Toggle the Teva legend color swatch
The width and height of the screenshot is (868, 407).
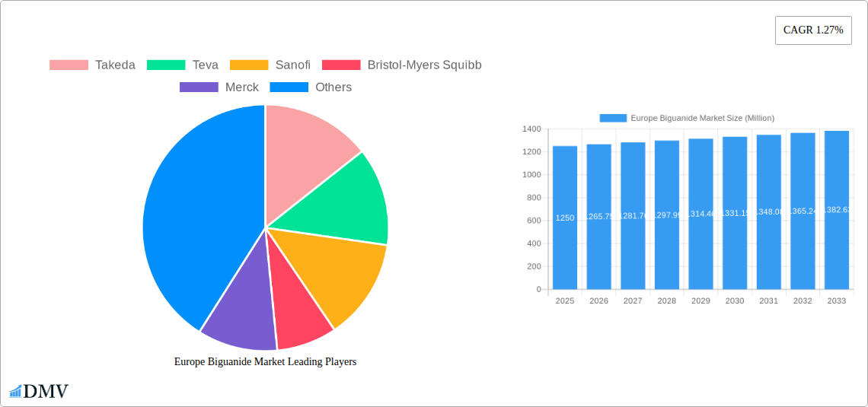coord(166,65)
